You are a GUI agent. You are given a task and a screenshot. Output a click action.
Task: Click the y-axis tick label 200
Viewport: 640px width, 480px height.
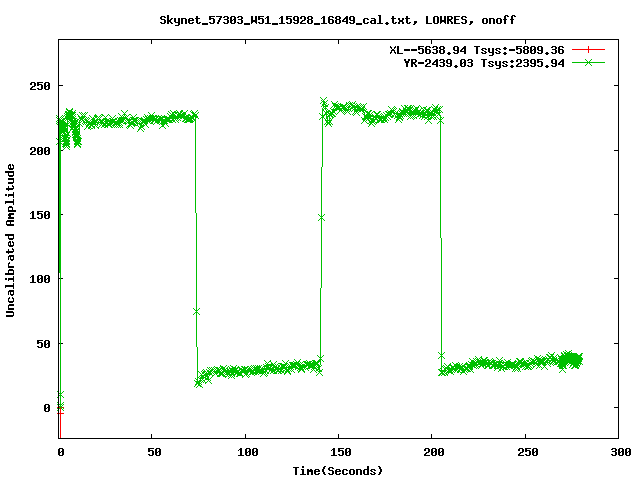pyautogui.click(x=40, y=151)
